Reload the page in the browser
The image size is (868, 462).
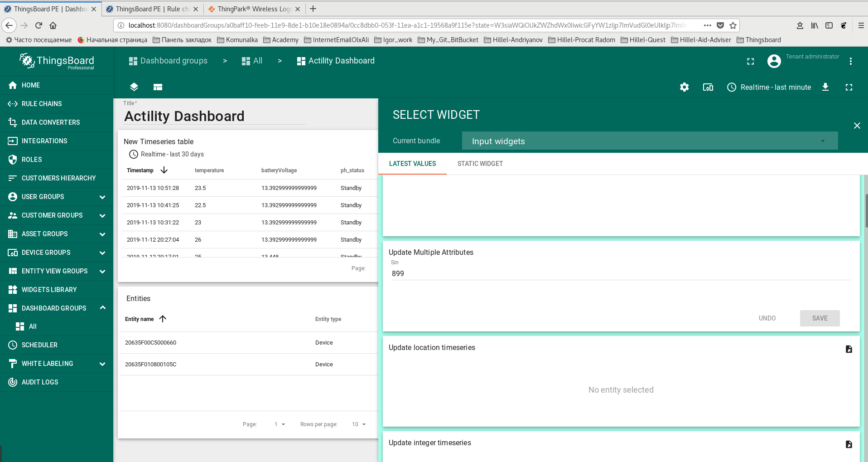click(39, 25)
